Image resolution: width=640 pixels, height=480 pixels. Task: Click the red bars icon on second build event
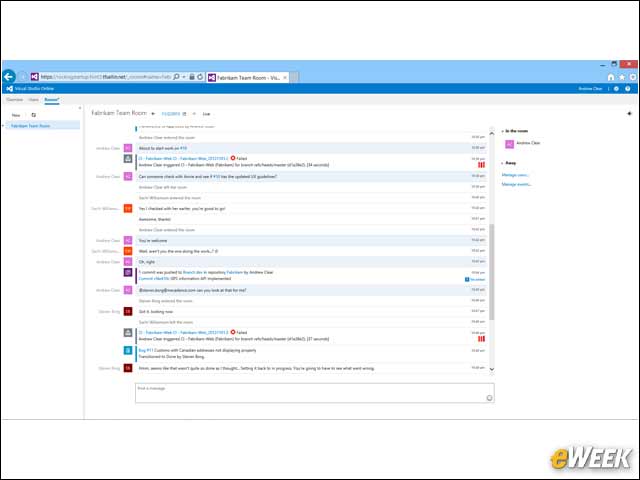point(481,339)
